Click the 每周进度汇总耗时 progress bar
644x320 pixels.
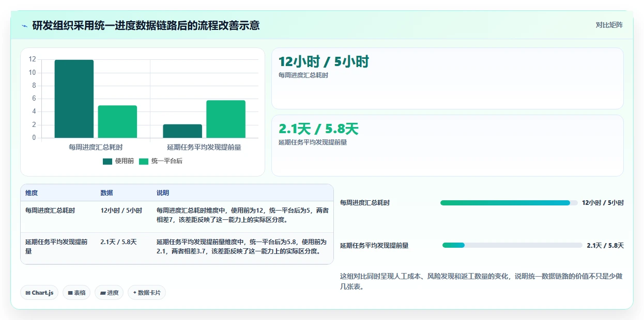tap(509, 203)
